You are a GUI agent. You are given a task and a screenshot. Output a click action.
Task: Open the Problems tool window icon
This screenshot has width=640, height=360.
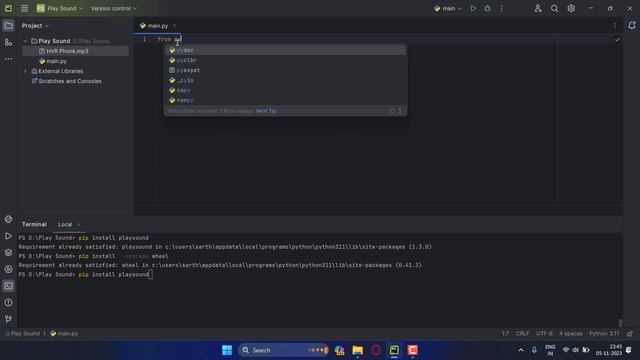(x=8, y=302)
